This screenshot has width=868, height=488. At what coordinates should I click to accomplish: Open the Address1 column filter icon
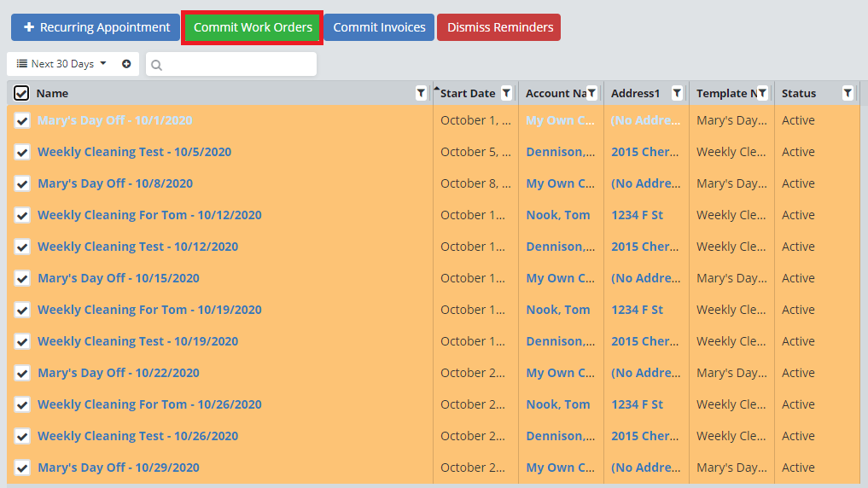(677, 93)
